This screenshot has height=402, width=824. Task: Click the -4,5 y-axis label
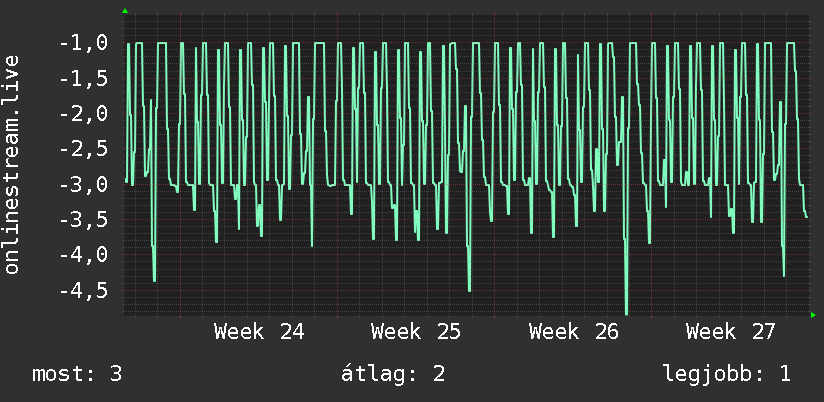click(84, 290)
